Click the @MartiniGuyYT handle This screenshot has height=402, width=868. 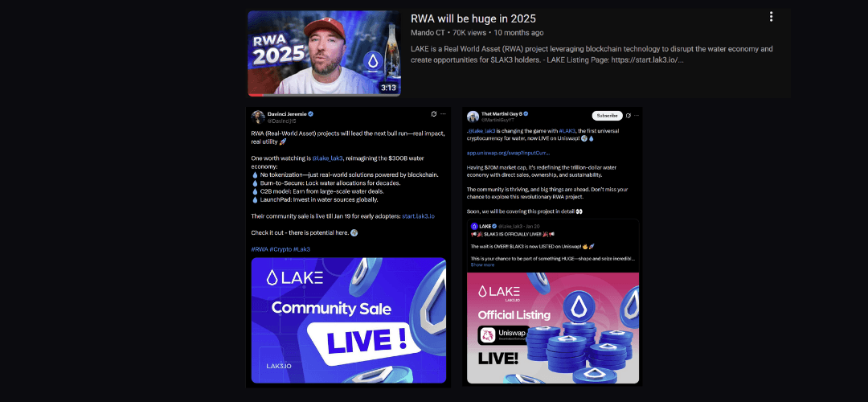[496, 120]
